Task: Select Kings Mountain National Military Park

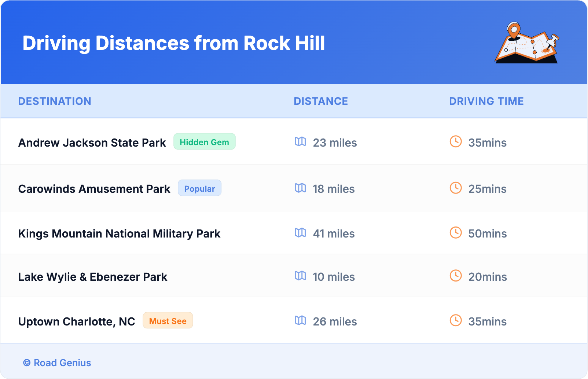Action: (119, 233)
